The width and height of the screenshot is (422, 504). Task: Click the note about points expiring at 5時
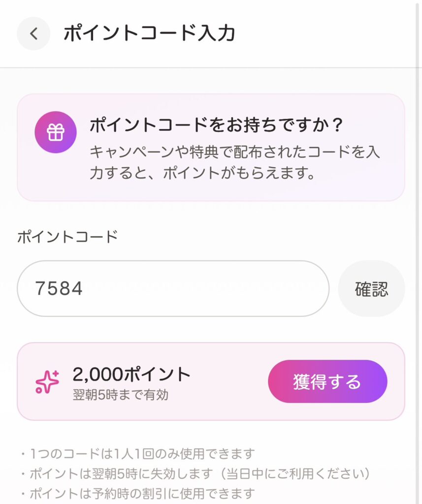(196, 473)
